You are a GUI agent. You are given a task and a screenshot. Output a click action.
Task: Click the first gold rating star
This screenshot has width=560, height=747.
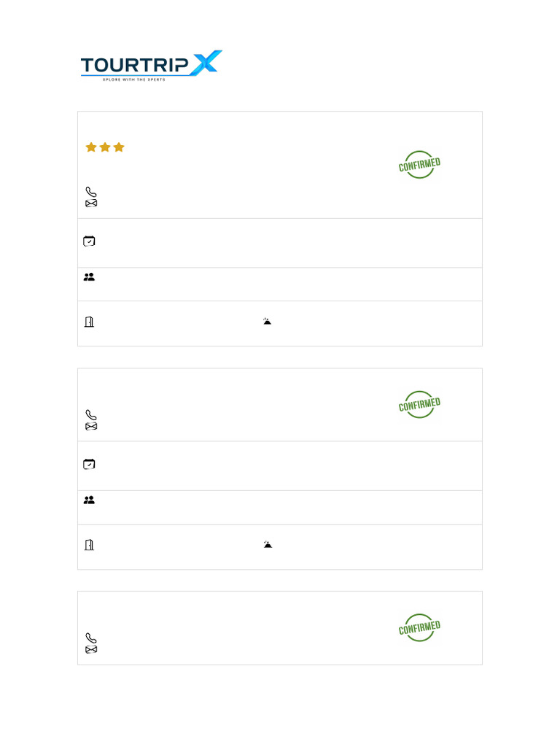91,147
